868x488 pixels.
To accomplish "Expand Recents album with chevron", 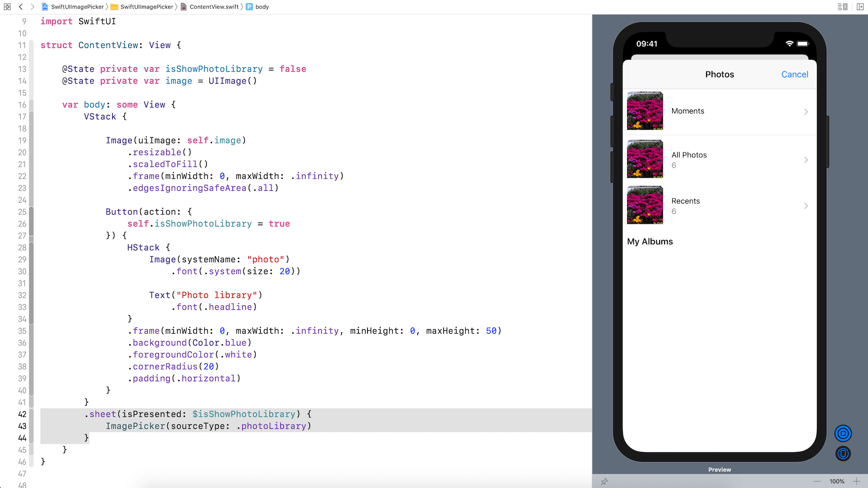I will 806,206.
